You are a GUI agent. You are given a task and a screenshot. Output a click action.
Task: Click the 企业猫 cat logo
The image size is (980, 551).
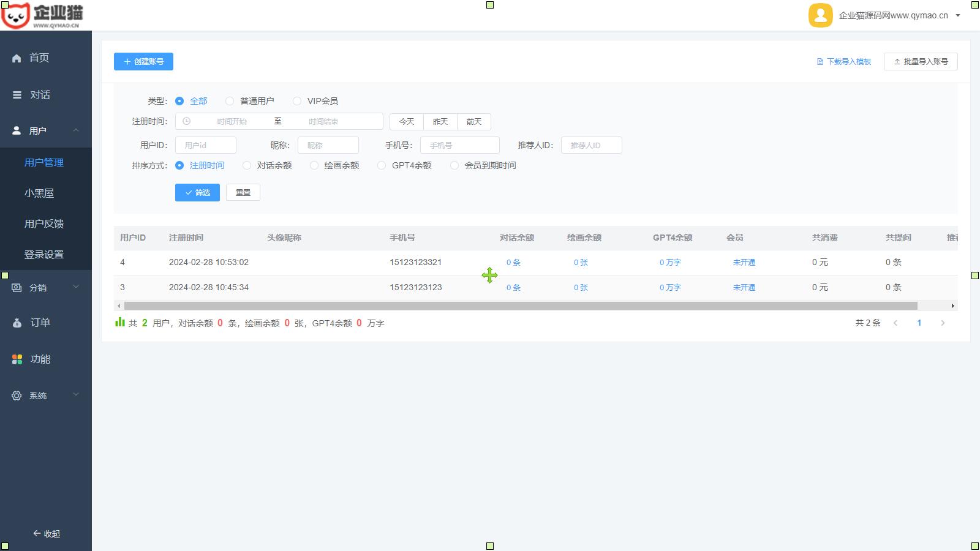pos(16,15)
